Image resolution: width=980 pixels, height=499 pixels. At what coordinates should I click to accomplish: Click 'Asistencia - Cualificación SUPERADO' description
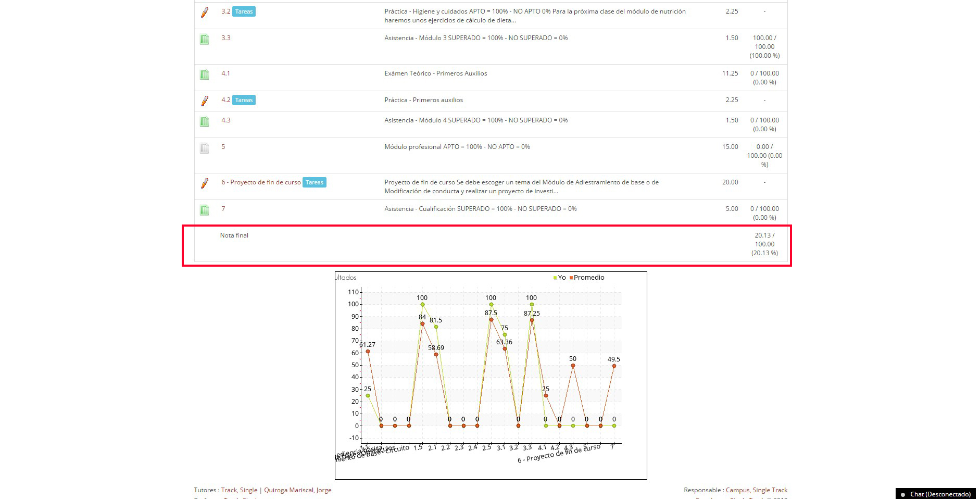(481, 208)
